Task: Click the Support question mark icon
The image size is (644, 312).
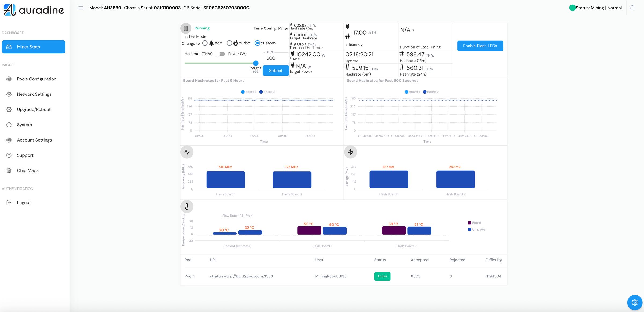Action: click(9, 155)
